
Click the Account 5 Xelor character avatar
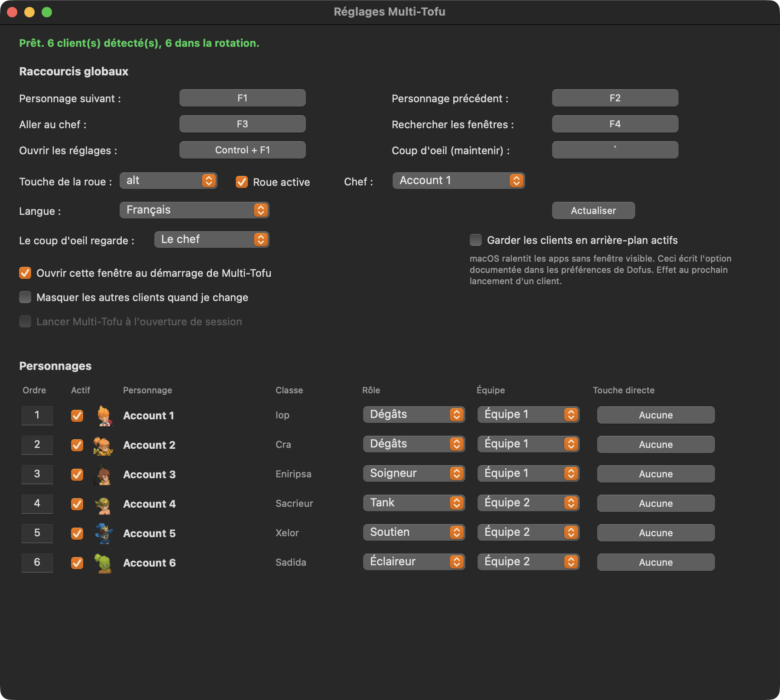pyautogui.click(x=104, y=533)
